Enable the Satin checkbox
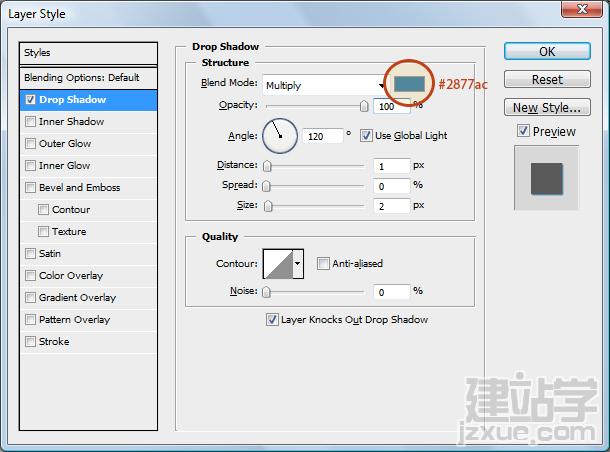 (30, 254)
